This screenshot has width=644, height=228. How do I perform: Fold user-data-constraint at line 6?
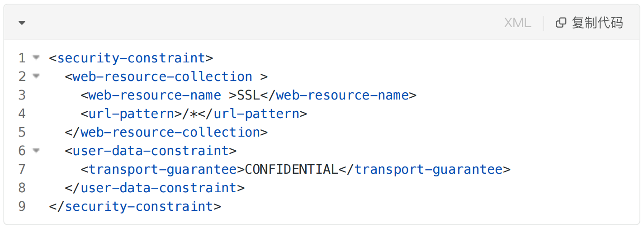[36, 150]
